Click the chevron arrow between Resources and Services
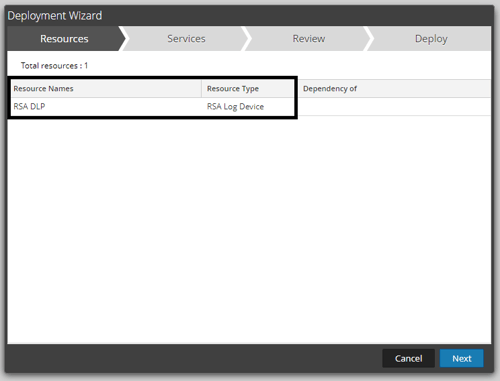Screen dimensions: 500x381 (123, 39)
